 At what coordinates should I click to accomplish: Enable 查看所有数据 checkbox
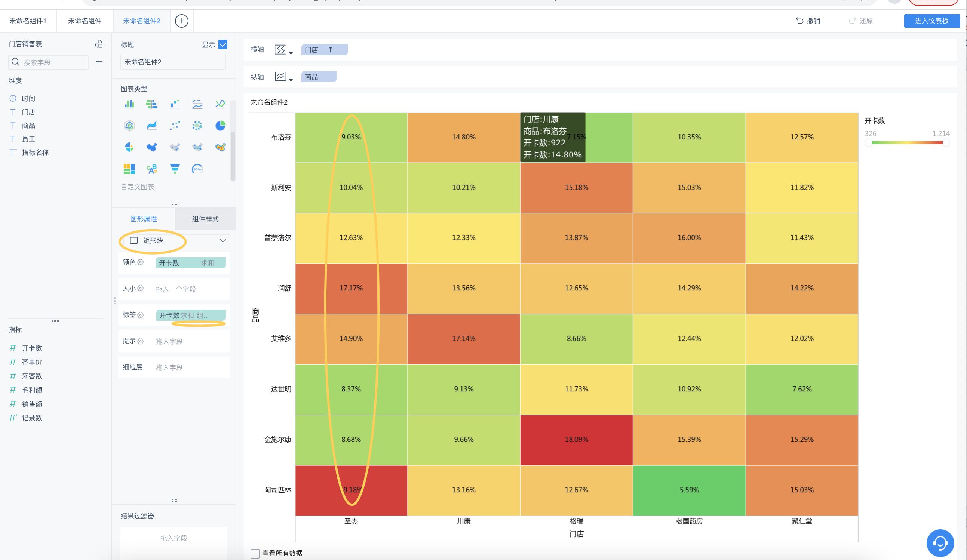(255, 553)
